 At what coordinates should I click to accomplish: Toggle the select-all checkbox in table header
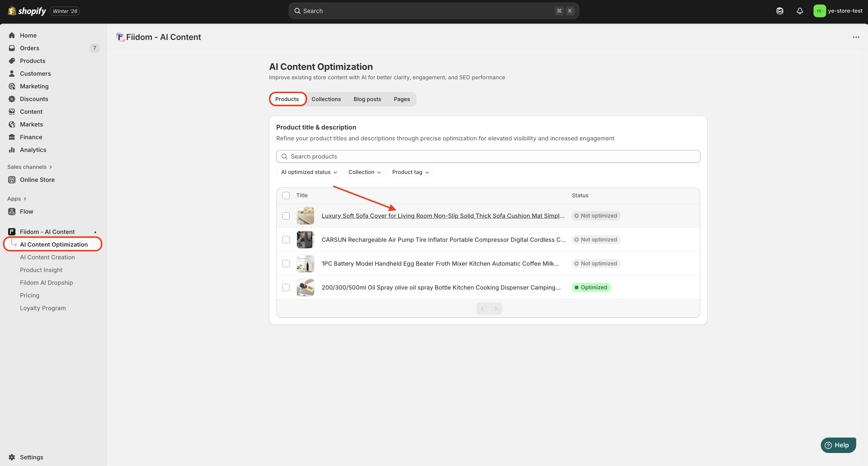pyautogui.click(x=286, y=195)
